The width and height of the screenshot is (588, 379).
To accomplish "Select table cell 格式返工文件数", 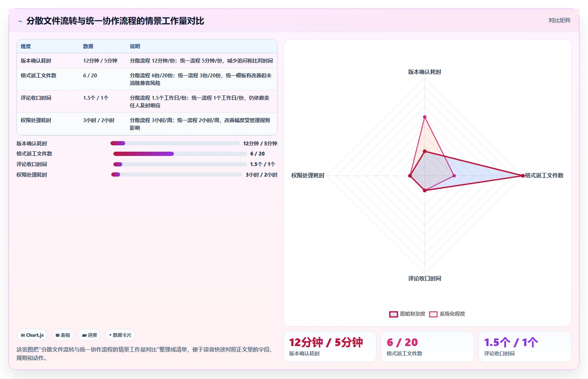I will click(x=38, y=76).
